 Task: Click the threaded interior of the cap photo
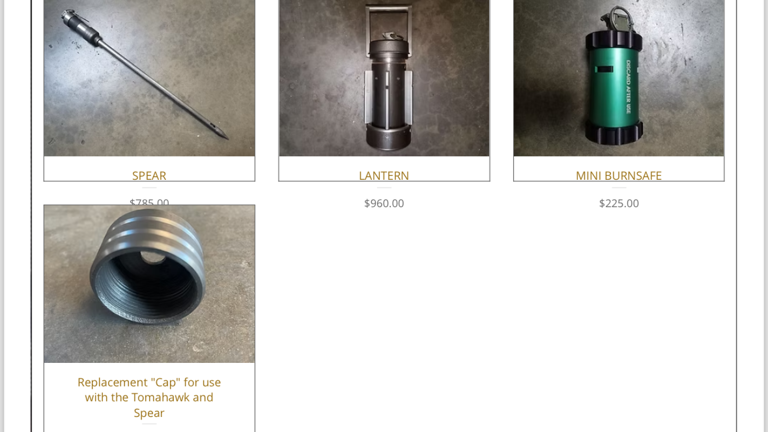pyautogui.click(x=147, y=291)
